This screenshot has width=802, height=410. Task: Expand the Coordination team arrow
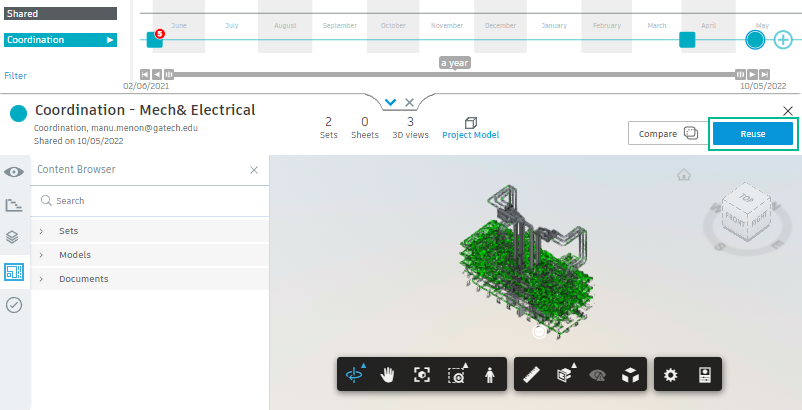(109, 40)
